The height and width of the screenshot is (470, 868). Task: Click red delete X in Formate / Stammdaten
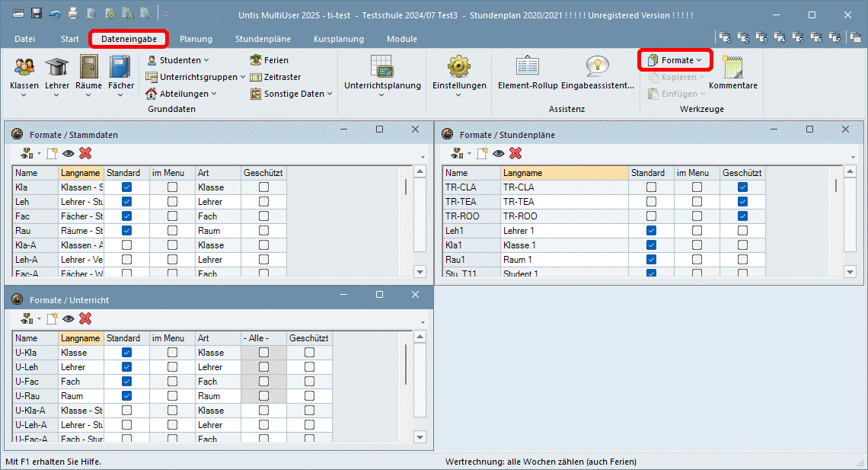85,153
